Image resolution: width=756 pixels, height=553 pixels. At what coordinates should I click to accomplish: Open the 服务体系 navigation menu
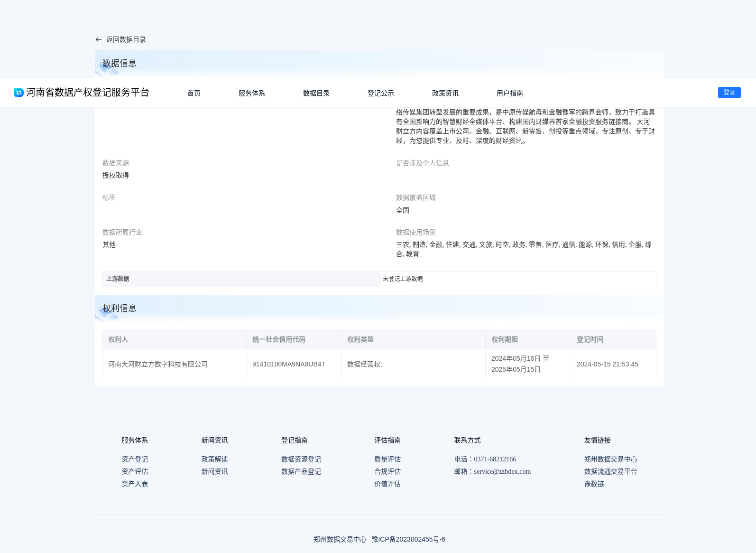252,93
